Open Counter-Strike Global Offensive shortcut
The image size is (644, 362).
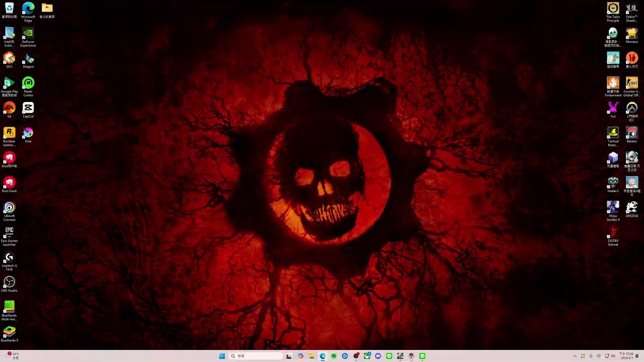632,87
